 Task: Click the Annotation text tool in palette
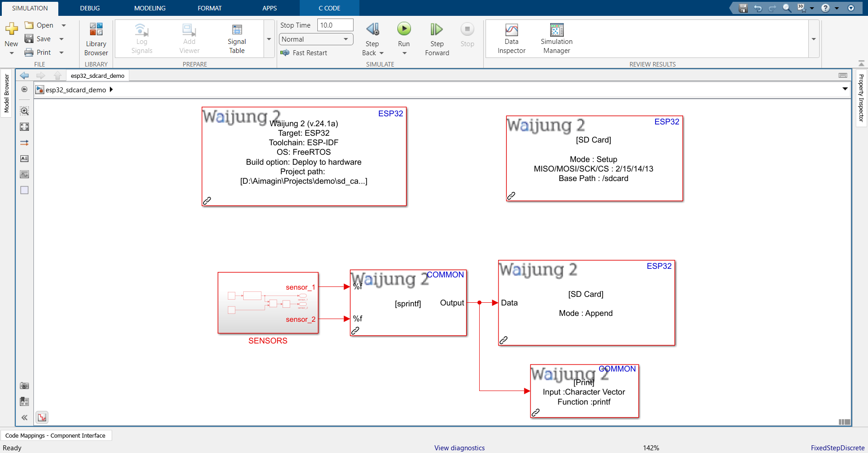click(24, 158)
